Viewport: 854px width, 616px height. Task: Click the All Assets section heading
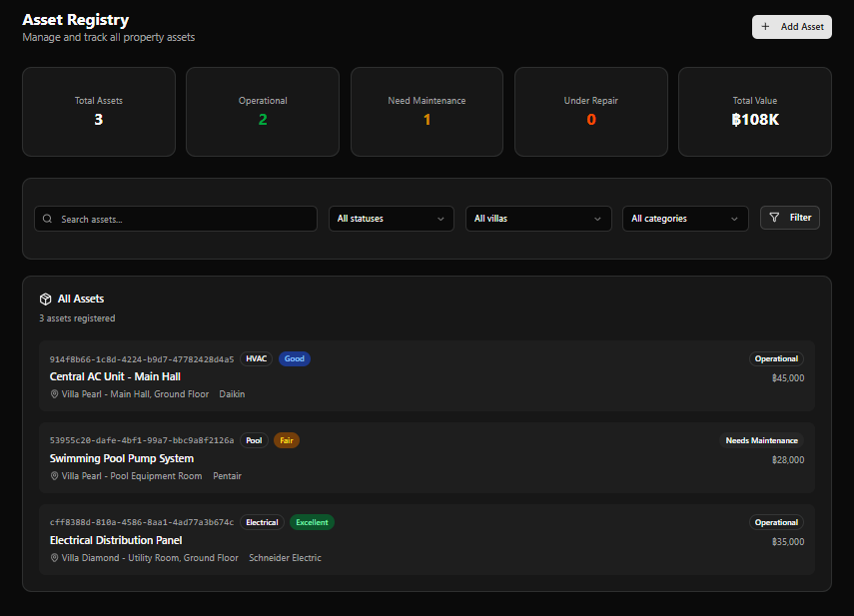(81, 299)
